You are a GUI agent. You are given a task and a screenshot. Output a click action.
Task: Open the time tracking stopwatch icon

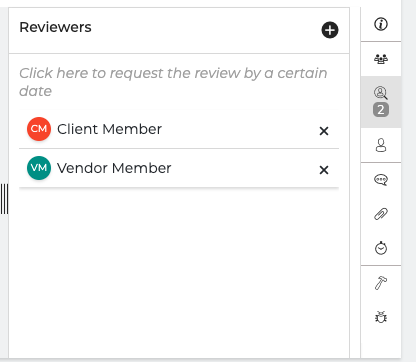[381, 248]
